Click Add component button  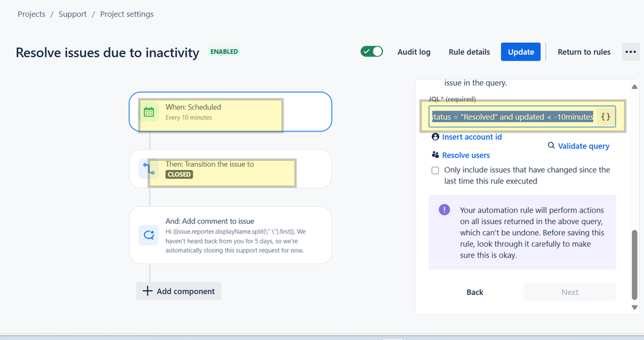[179, 291]
